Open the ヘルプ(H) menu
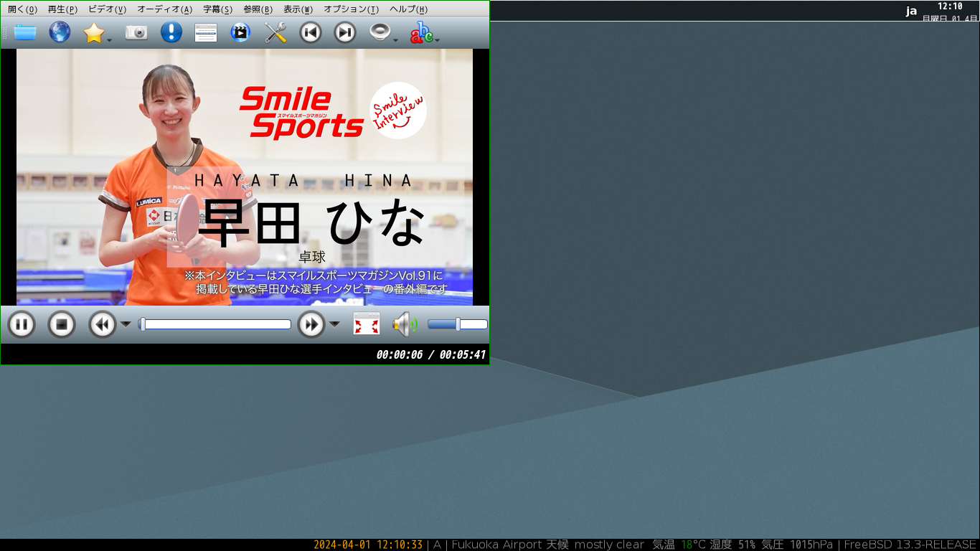 (x=408, y=9)
